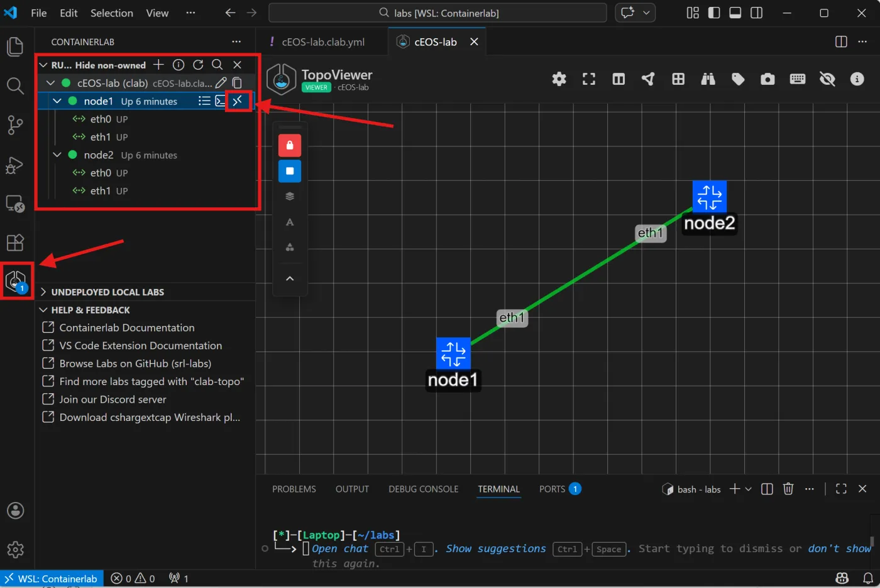Click node2 in the topology canvas

click(x=709, y=196)
